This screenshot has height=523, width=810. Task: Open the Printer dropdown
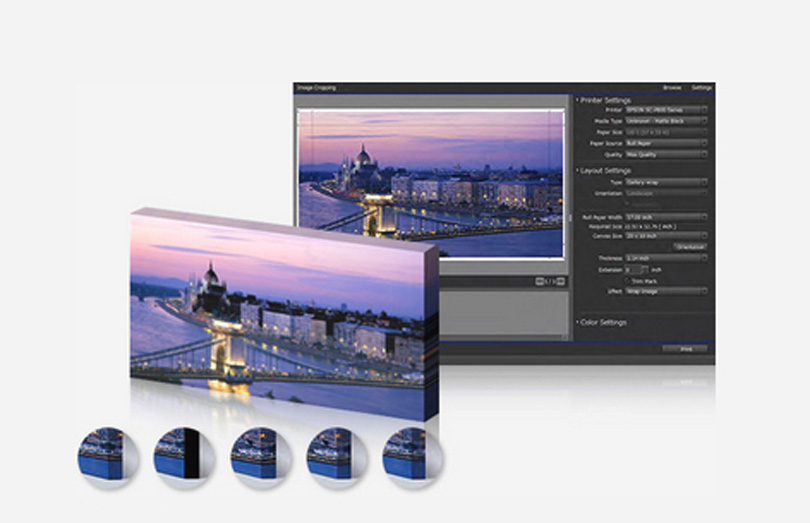click(666, 110)
